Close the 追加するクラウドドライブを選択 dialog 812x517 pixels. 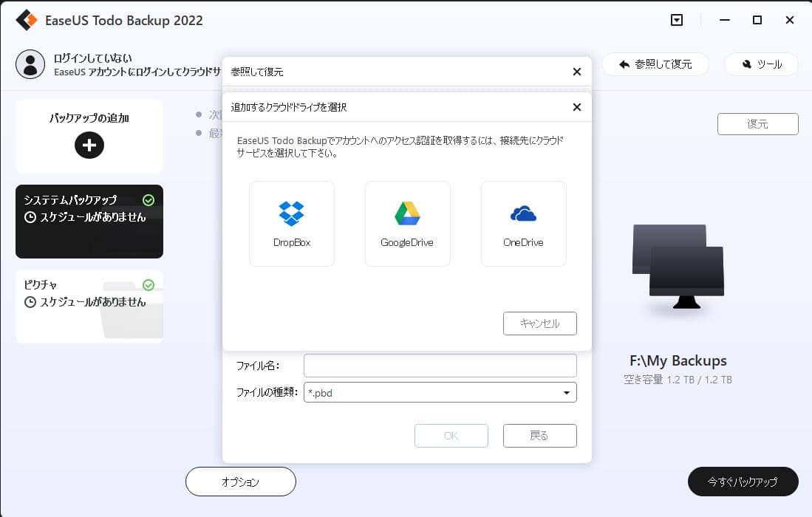[577, 107]
